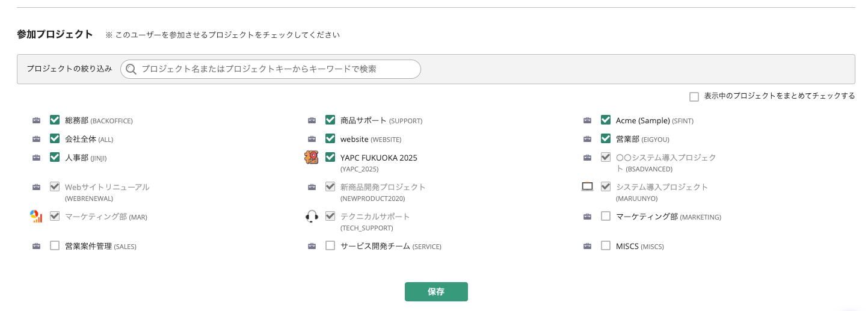868x311 pixels.
Task: Click the briefcase icon beside 営業案件管理
Action: [x=36, y=246]
